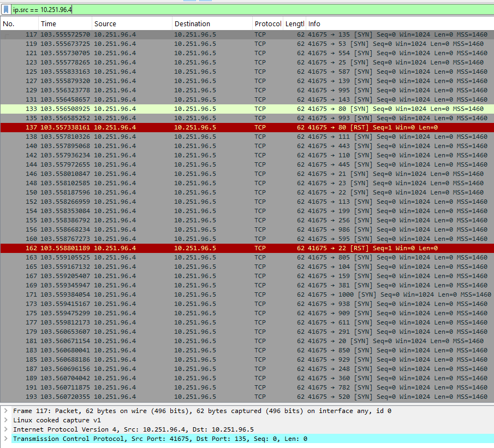Sort by the Protocol column header
The height and width of the screenshot is (448, 494).
click(x=268, y=23)
